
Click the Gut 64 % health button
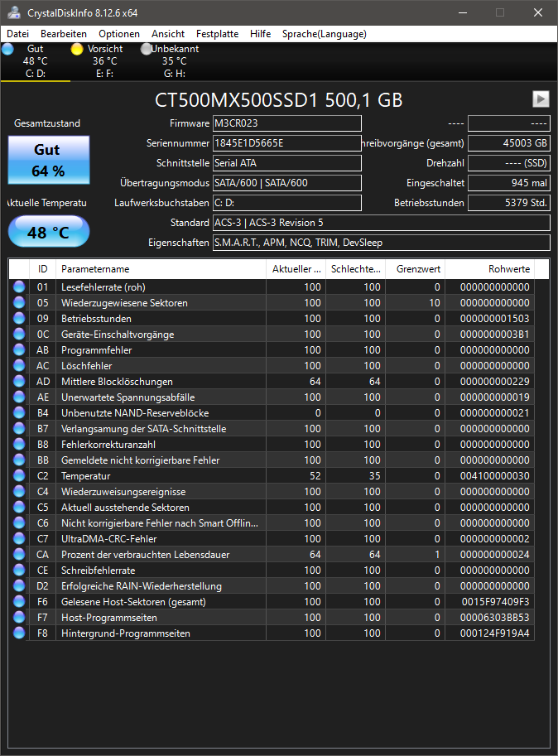49,160
